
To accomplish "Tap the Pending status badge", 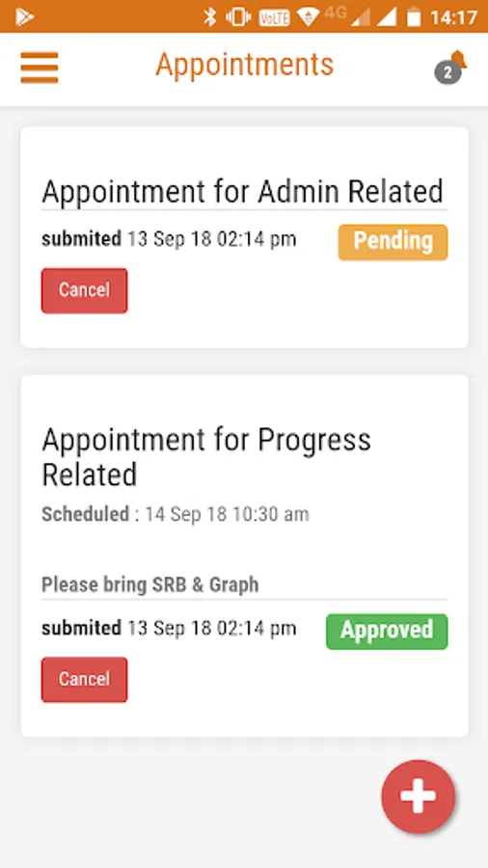I will tap(393, 242).
